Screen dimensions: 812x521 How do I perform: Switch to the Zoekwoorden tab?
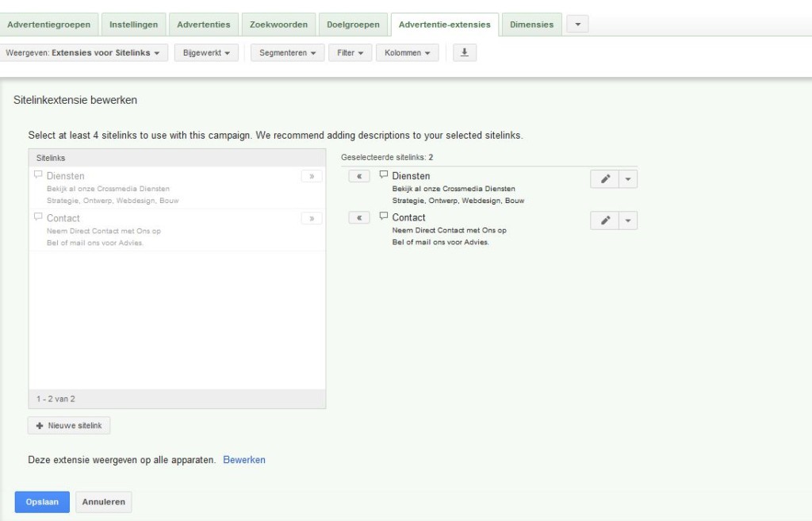(278, 25)
